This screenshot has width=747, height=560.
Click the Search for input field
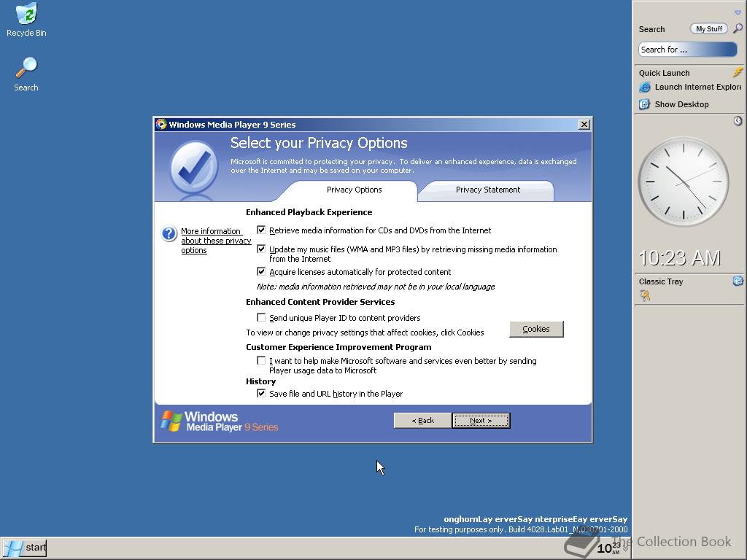(x=687, y=50)
